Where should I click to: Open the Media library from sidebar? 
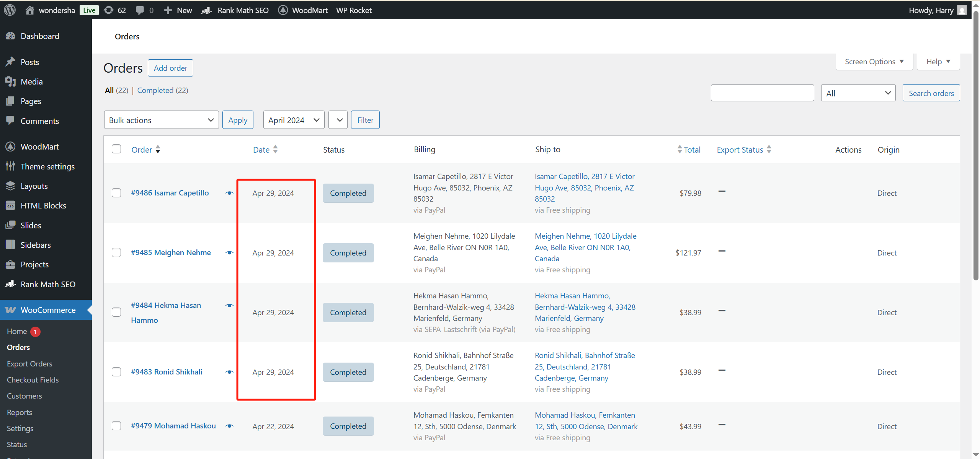(31, 81)
